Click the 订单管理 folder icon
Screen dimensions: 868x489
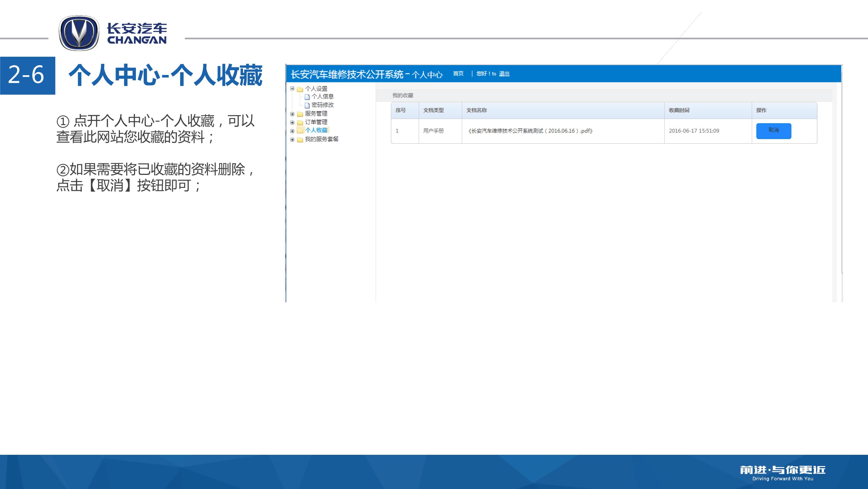(x=300, y=122)
